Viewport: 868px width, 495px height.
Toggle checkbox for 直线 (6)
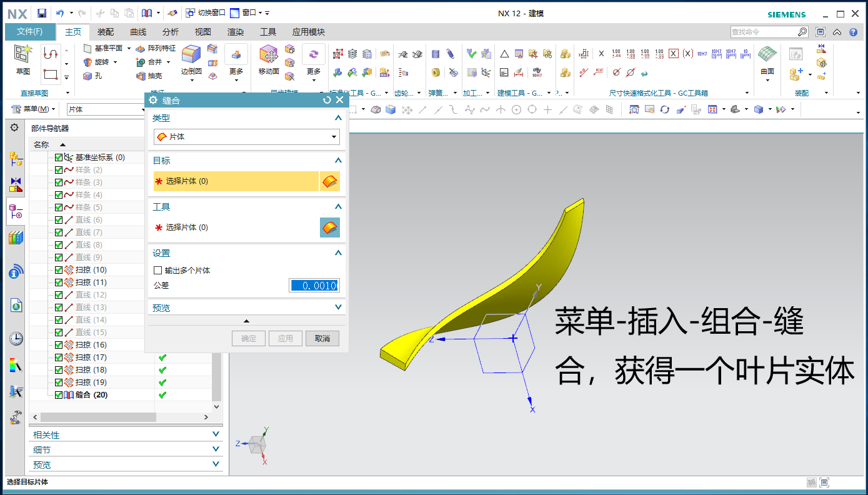tap(59, 220)
